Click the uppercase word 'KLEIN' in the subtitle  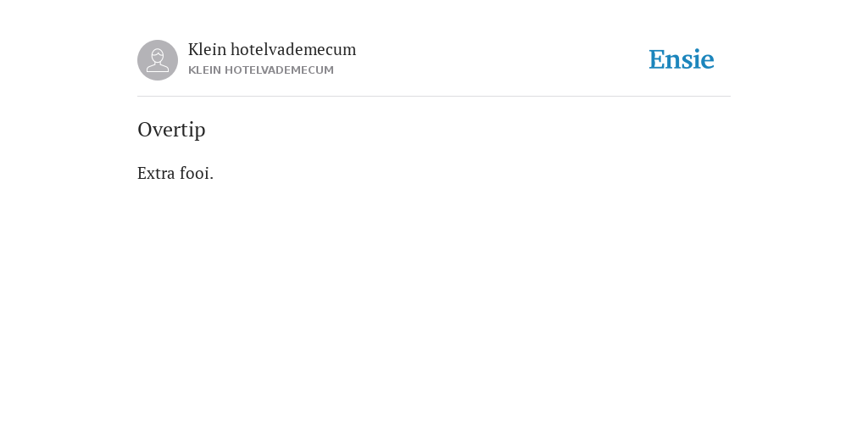tap(205, 70)
